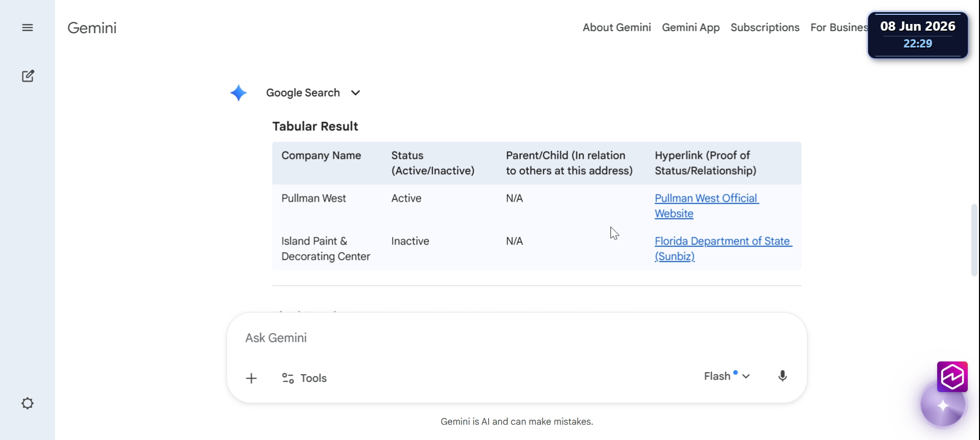Click the Gemini logo text
This screenshot has width=980, height=440.
(x=92, y=28)
